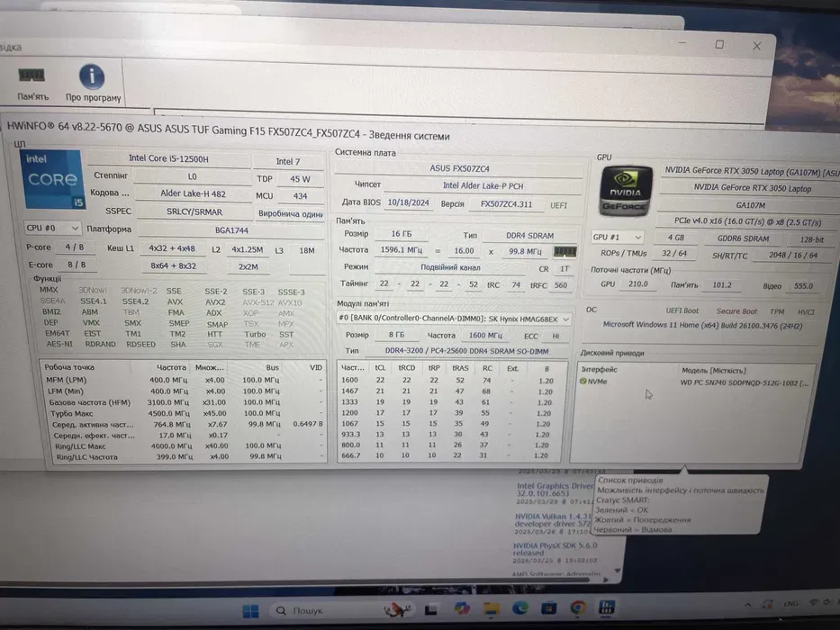Select the Microsoft Windows 11 Home build text
Screen dimensions: 840x630
[702, 325]
